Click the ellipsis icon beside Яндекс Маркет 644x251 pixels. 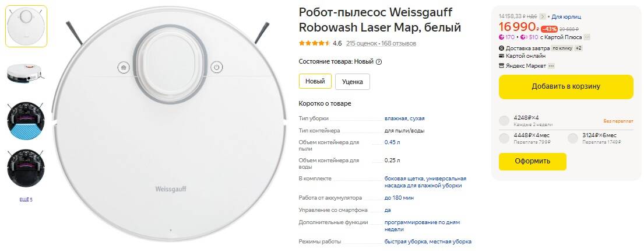pyautogui.click(x=551, y=66)
